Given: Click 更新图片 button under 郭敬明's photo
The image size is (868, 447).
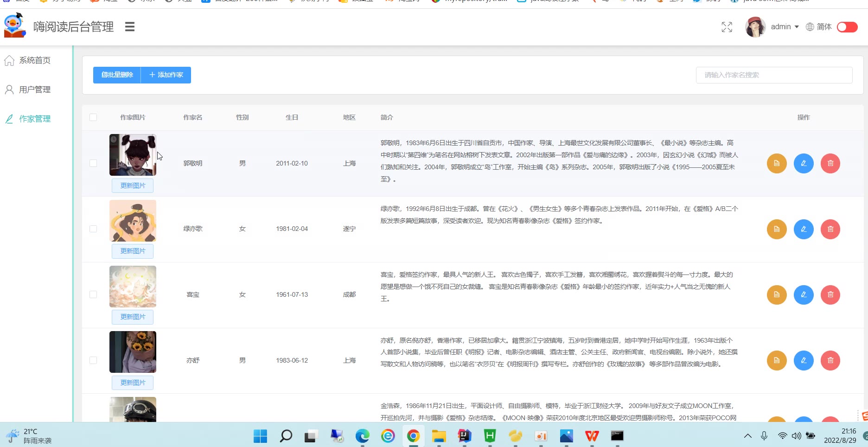Looking at the screenshot, I should click(x=133, y=185).
